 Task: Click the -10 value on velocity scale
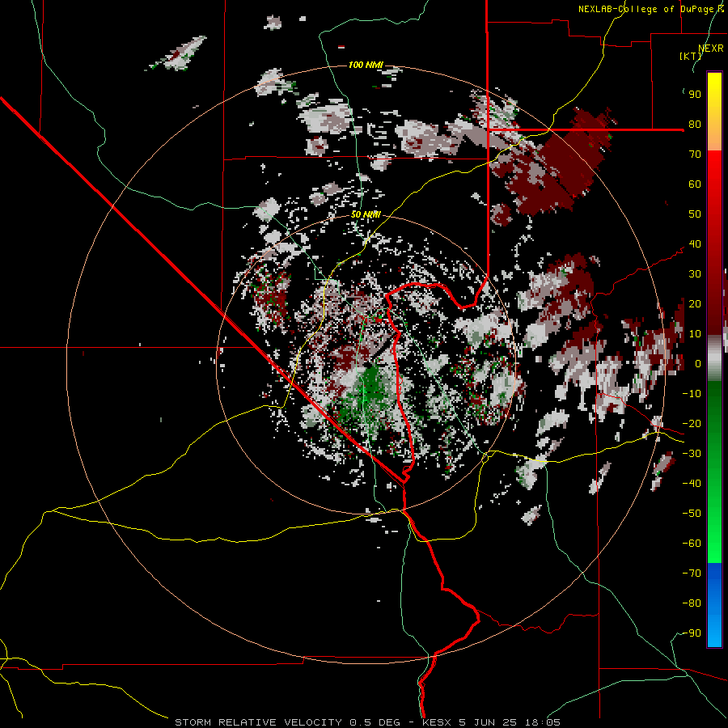(x=692, y=394)
